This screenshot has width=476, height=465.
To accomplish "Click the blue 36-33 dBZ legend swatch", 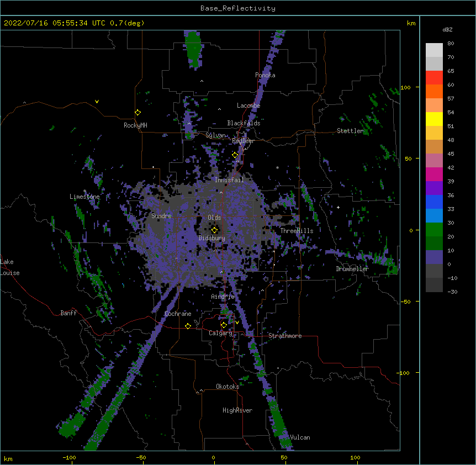I will click(434, 202).
